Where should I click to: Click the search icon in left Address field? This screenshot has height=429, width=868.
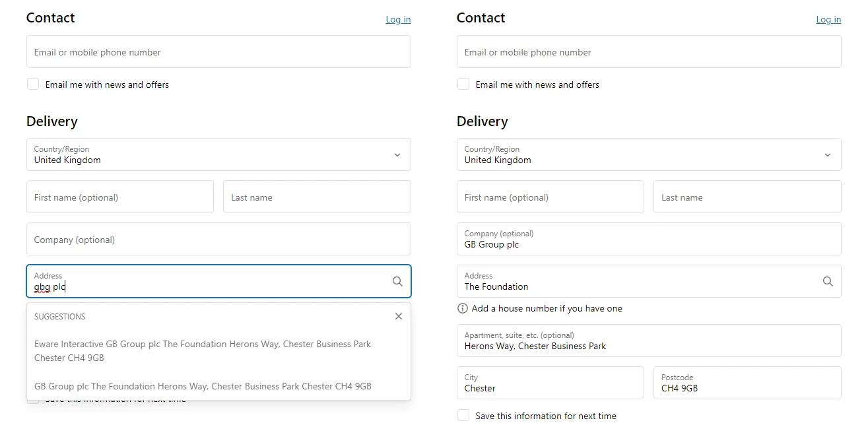[x=397, y=281]
